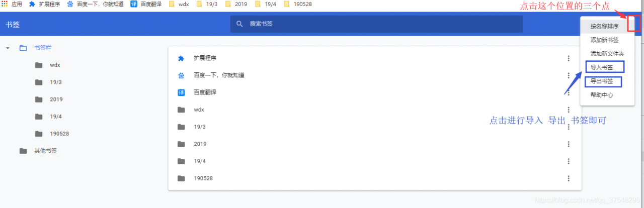Screen dimensions: 644x208
Task: Open more actions for 19/3 row
Action: point(568,127)
